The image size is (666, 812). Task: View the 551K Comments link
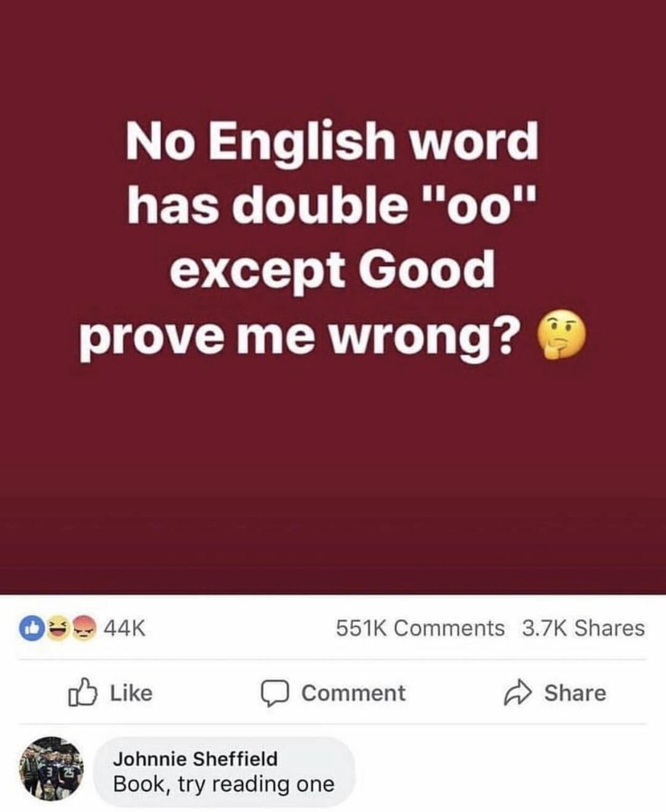420,628
